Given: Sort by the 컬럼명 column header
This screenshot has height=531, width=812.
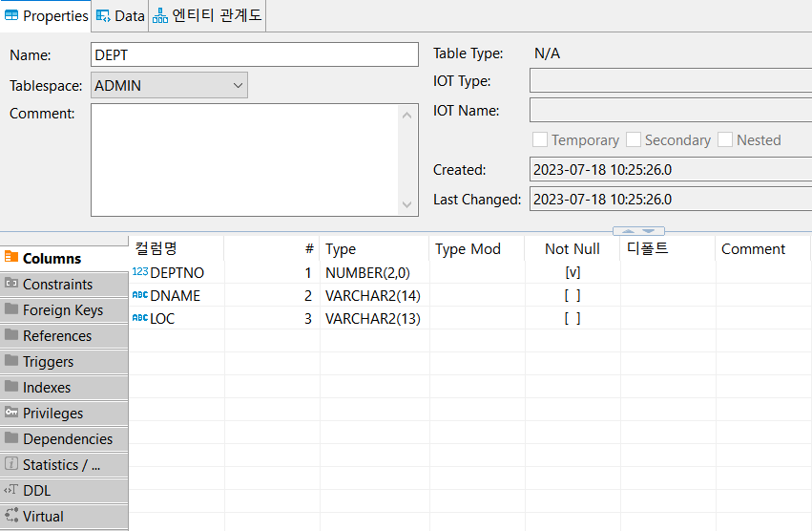Looking at the screenshot, I should 177,249.
